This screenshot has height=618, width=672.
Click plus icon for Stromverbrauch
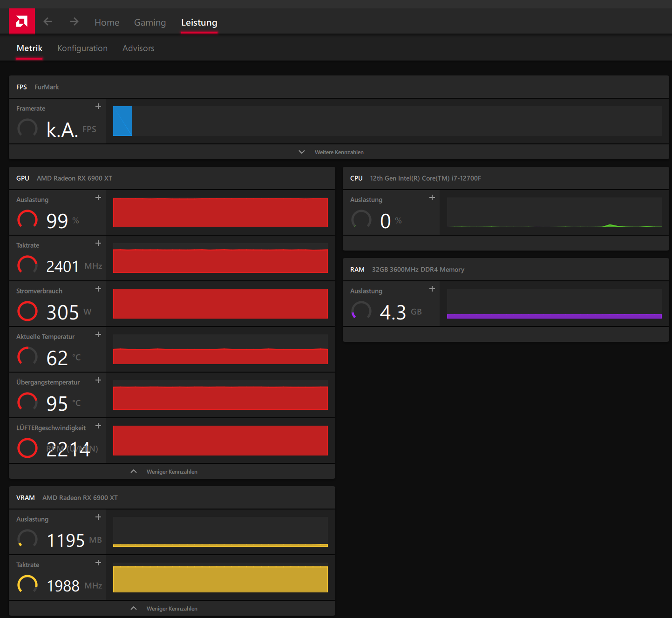(x=98, y=289)
